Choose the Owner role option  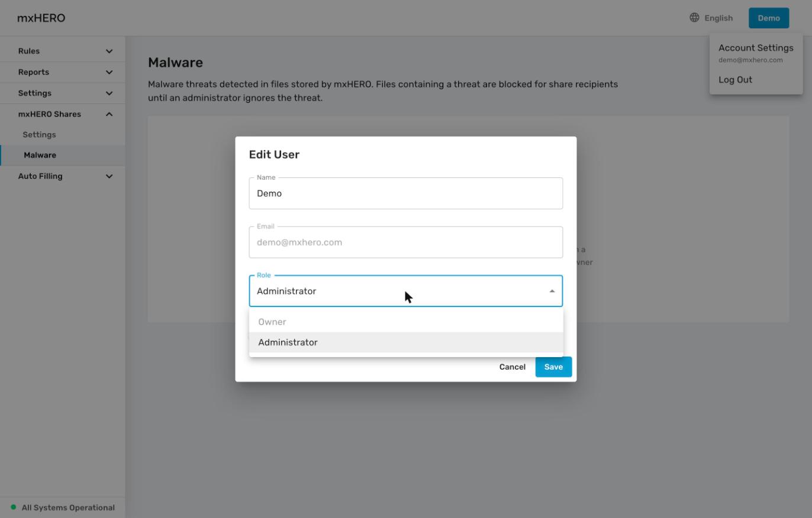pos(406,322)
